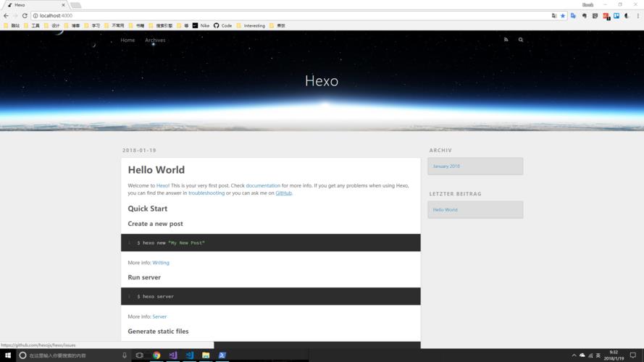Click the RSS feed icon in header
This screenshot has width=644, height=362.
506,40
